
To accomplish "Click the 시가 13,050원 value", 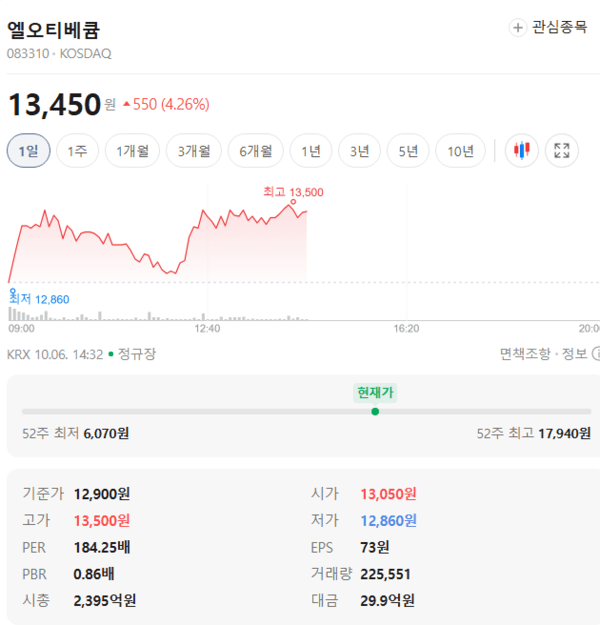I will coord(388,494).
